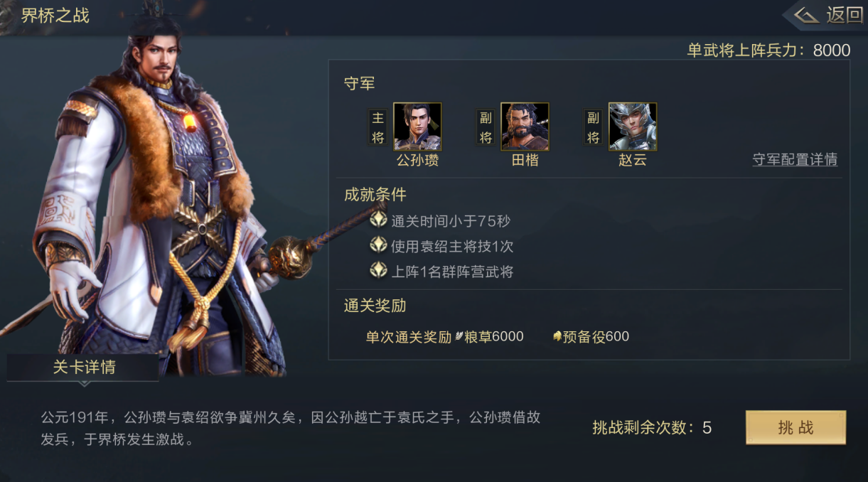Click the 主将 badge label
Image resolution: width=868 pixels, height=482 pixels.
click(378, 127)
